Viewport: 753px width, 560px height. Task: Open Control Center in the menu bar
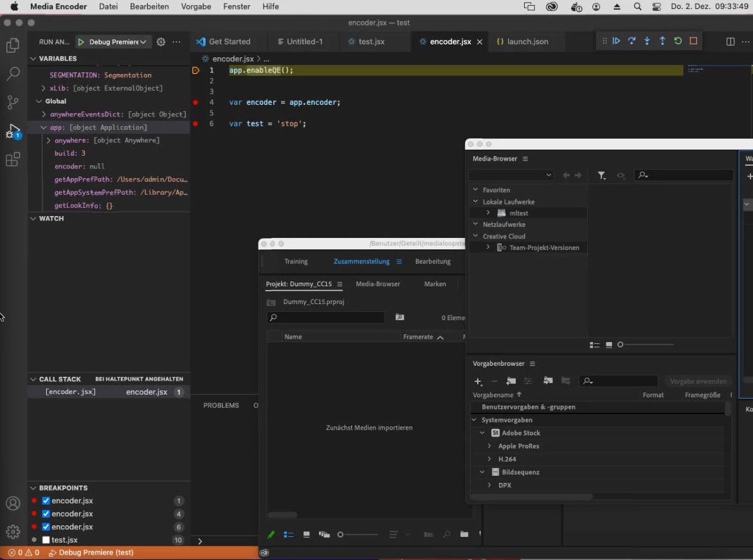(656, 6)
